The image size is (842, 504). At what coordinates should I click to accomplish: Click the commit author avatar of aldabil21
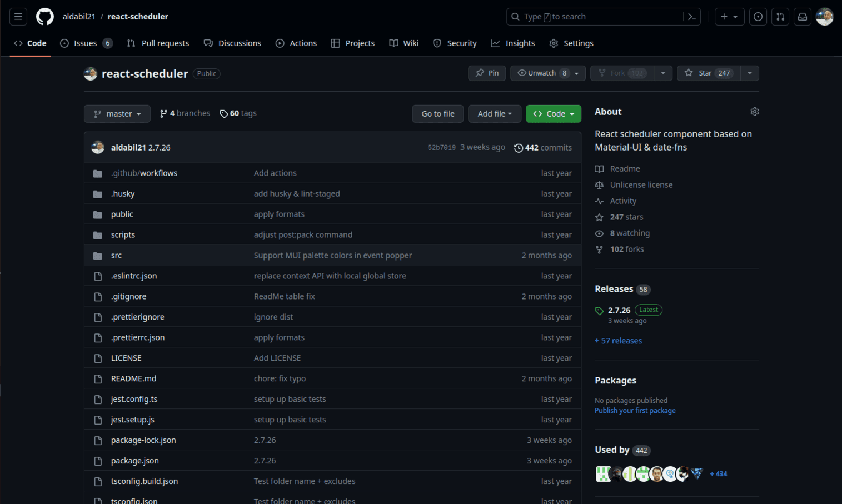tap(98, 147)
